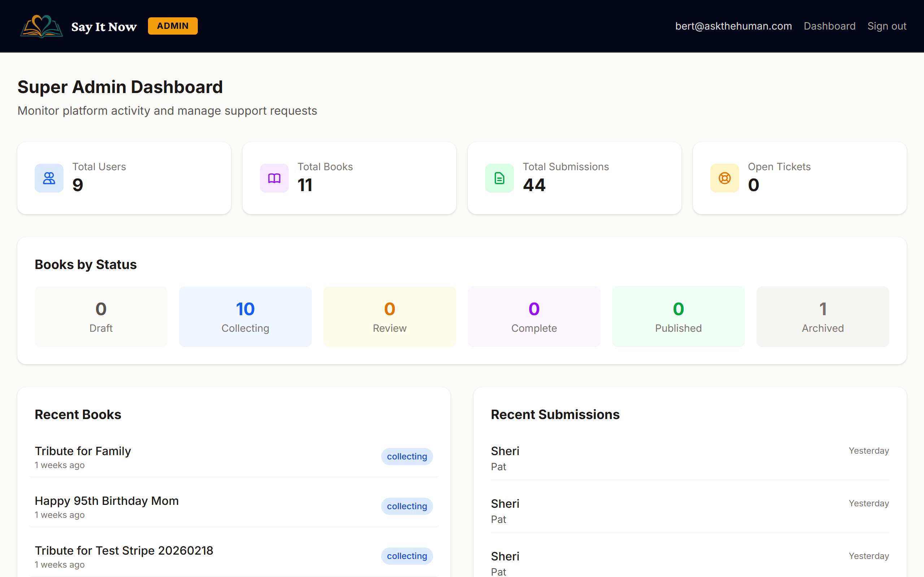Click the bert@askthehuman.com email in header
This screenshot has height=577, width=924.
point(733,26)
